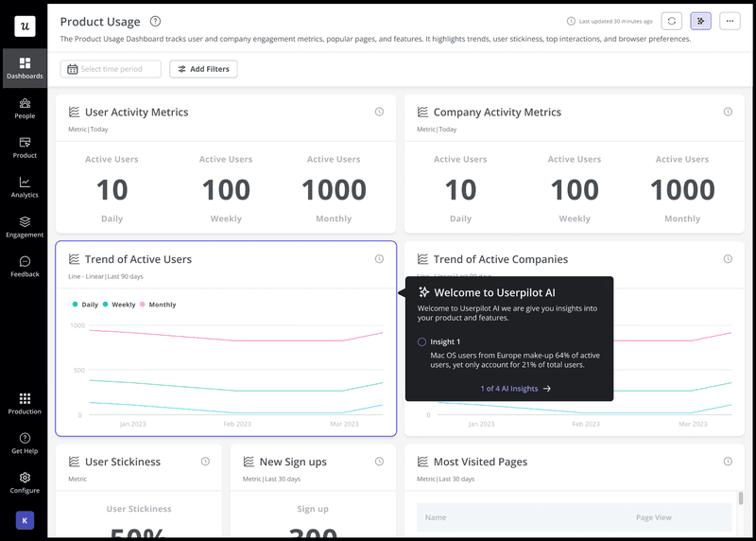Click the 100 Weekly value in User Activity Metrics
The height and width of the screenshot is (541, 756).
coord(226,190)
